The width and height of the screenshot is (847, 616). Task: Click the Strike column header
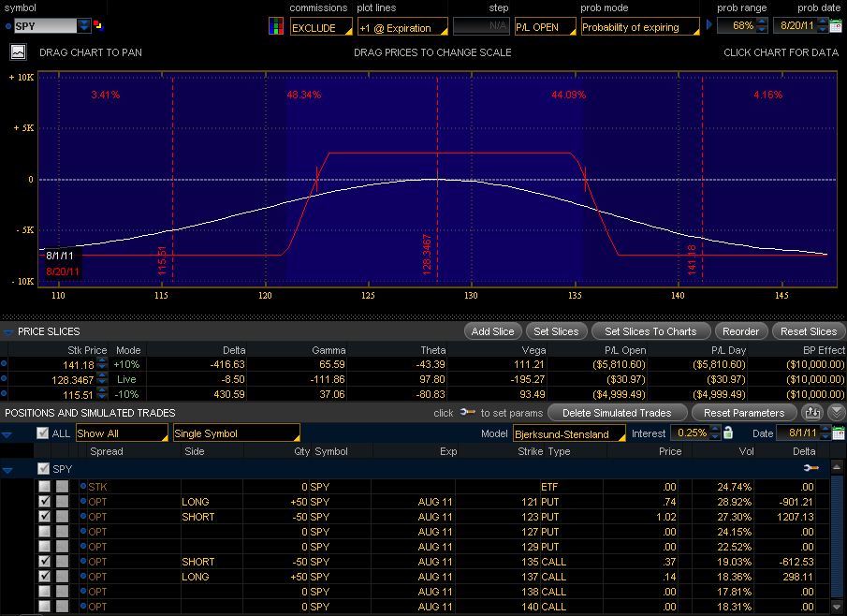click(530, 451)
